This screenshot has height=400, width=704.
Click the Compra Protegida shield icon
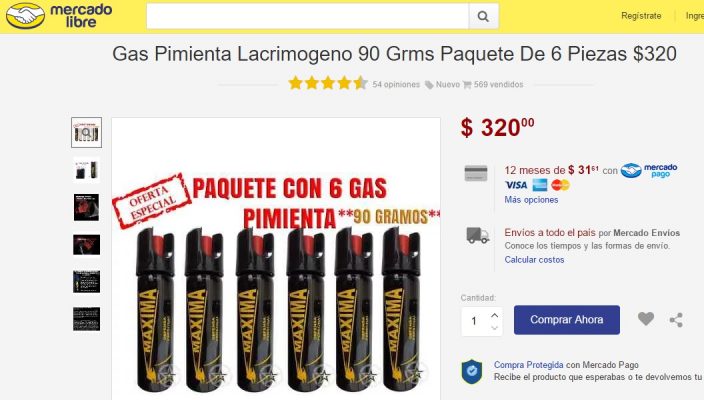tap(472, 372)
